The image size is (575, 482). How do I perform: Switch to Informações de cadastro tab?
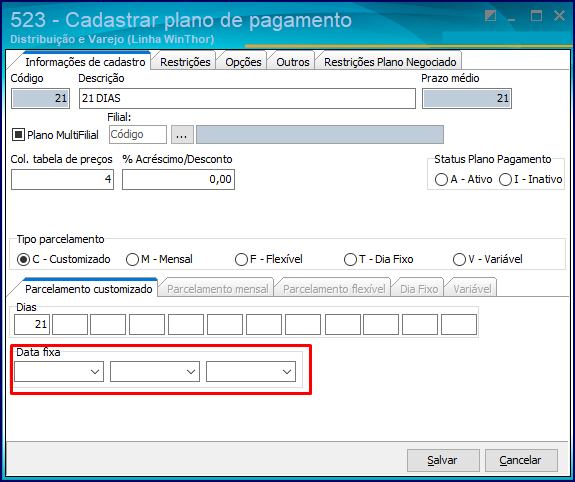point(85,62)
